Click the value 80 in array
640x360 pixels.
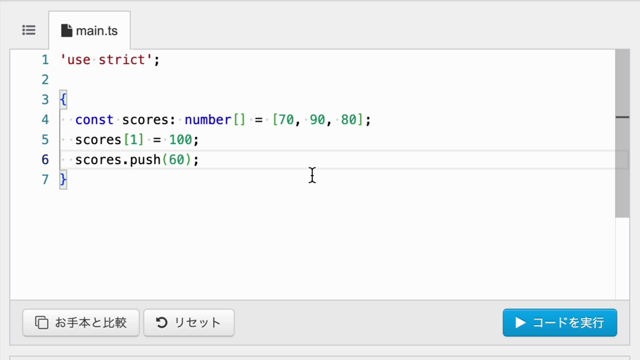click(x=349, y=120)
